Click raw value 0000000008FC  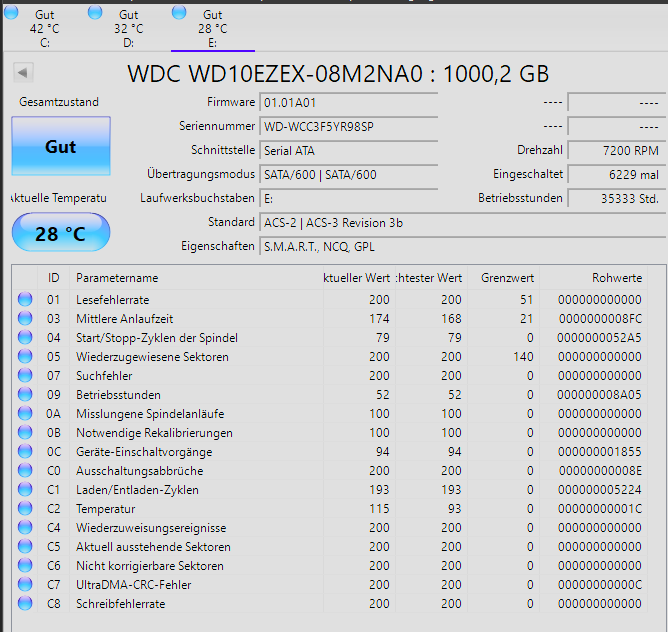coord(600,319)
